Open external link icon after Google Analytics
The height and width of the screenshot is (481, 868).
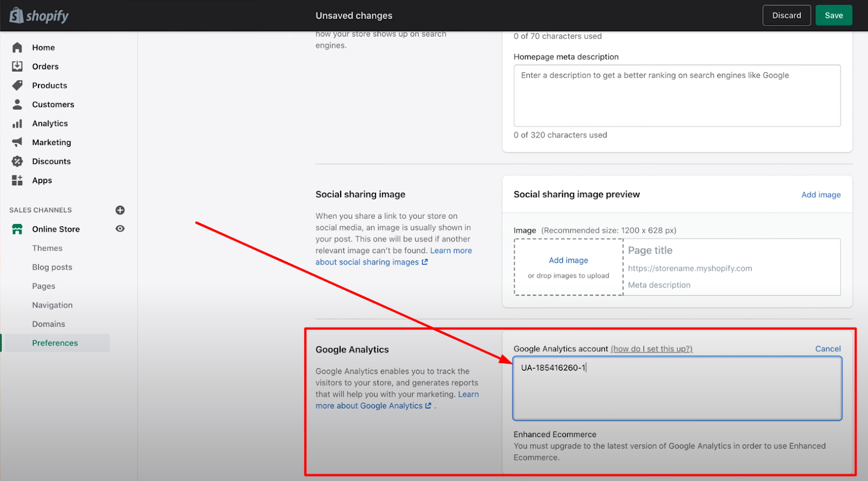[428, 406]
